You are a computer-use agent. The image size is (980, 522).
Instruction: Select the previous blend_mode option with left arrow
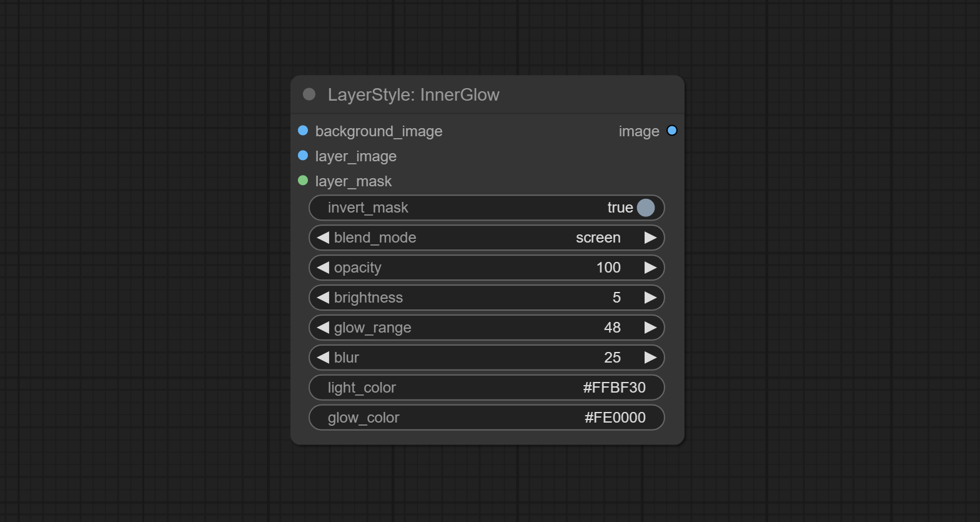pos(323,238)
